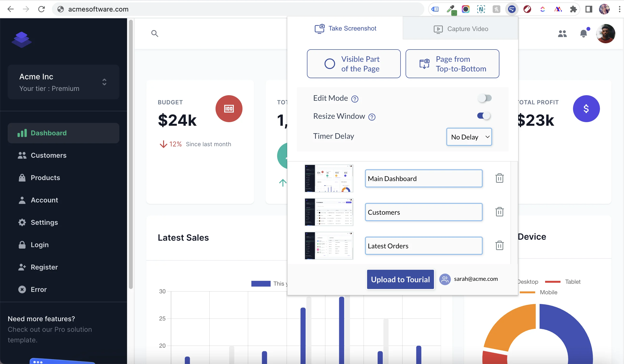Click Resize Window help question mark

(x=372, y=117)
